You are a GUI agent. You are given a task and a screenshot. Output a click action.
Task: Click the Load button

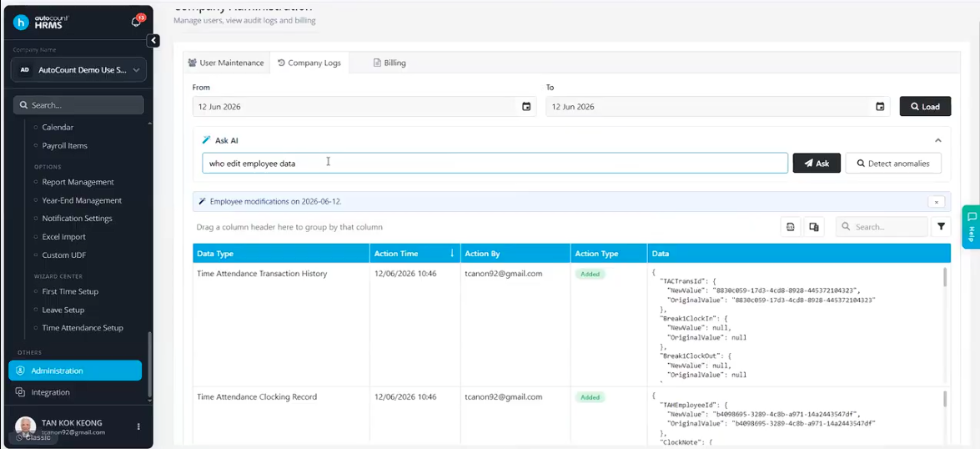[925, 106]
